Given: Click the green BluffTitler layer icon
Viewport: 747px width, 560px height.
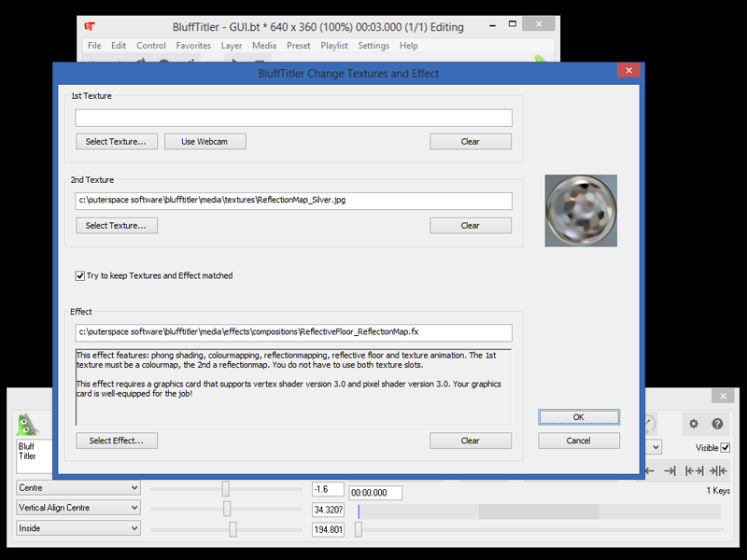Looking at the screenshot, I should (x=29, y=424).
